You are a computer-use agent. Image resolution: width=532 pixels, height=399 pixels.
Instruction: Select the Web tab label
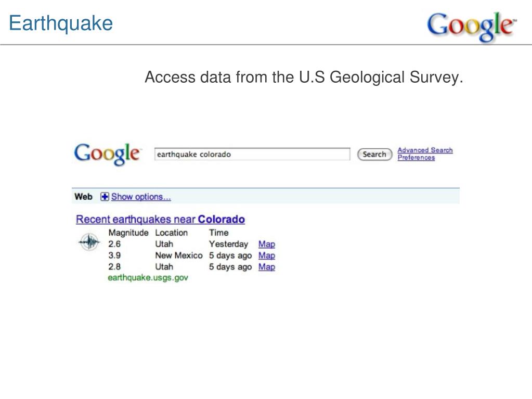[x=83, y=197]
